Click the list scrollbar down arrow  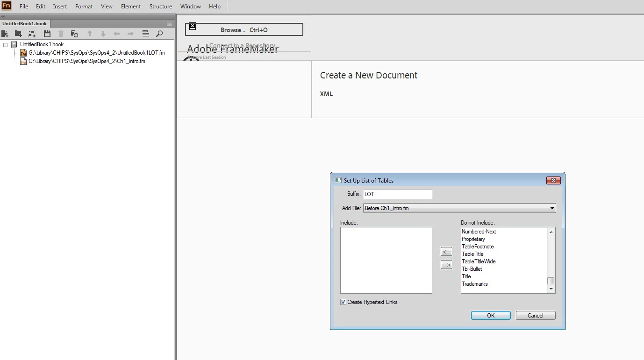click(x=551, y=289)
